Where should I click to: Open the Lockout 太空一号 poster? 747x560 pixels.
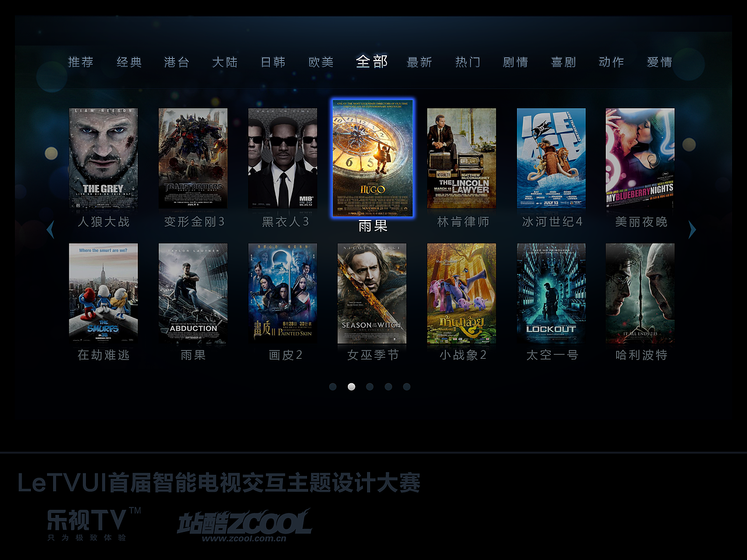pyautogui.click(x=551, y=293)
